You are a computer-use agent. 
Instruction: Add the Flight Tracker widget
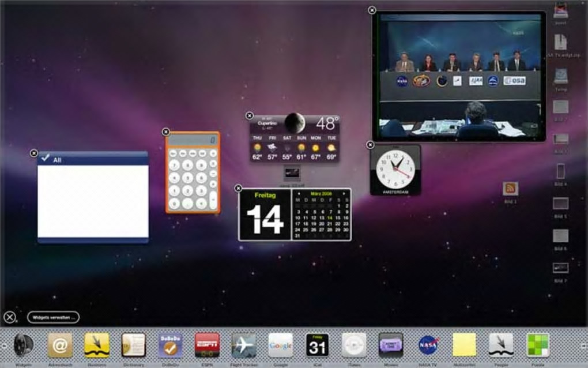(x=244, y=345)
